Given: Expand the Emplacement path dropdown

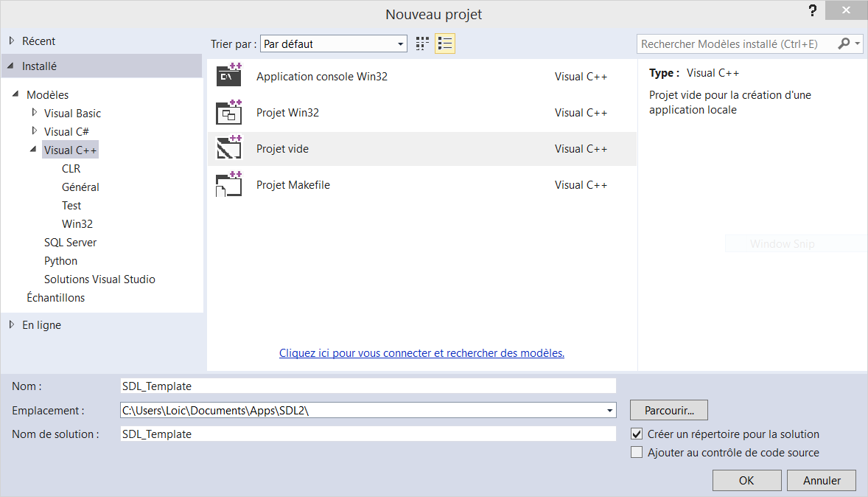Looking at the screenshot, I should click(x=609, y=411).
